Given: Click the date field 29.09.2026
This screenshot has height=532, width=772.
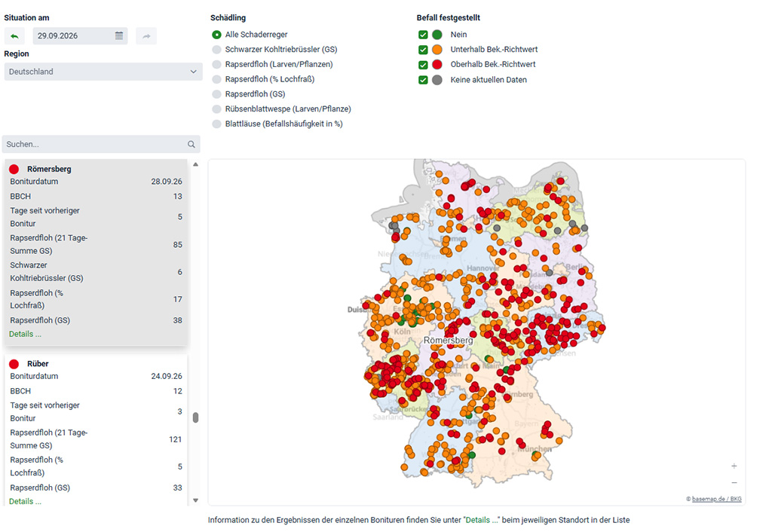Looking at the screenshot, I should pyautogui.click(x=80, y=36).
